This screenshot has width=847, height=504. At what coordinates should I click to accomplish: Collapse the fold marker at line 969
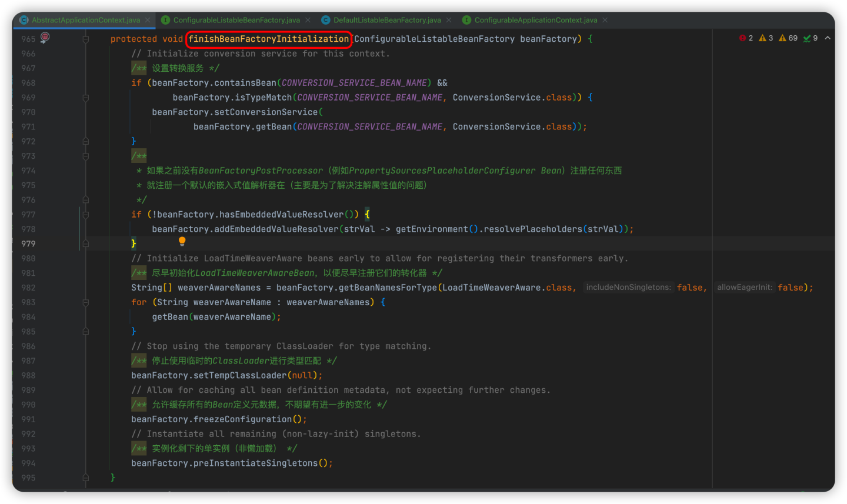85,98
